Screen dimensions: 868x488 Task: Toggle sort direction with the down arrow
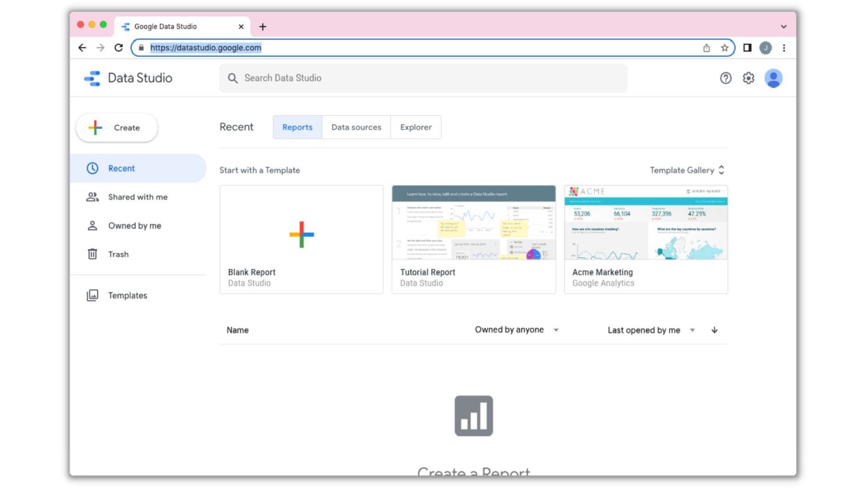(714, 330)
